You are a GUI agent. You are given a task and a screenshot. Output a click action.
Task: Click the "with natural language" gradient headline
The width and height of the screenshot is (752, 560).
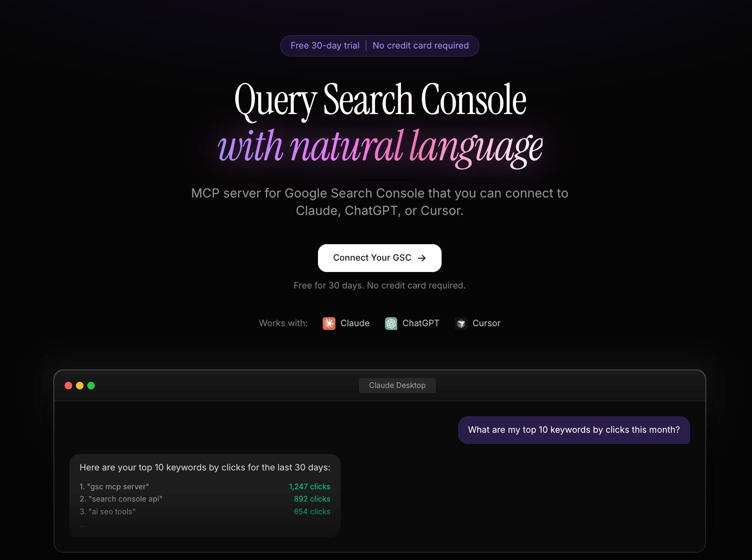380,148
